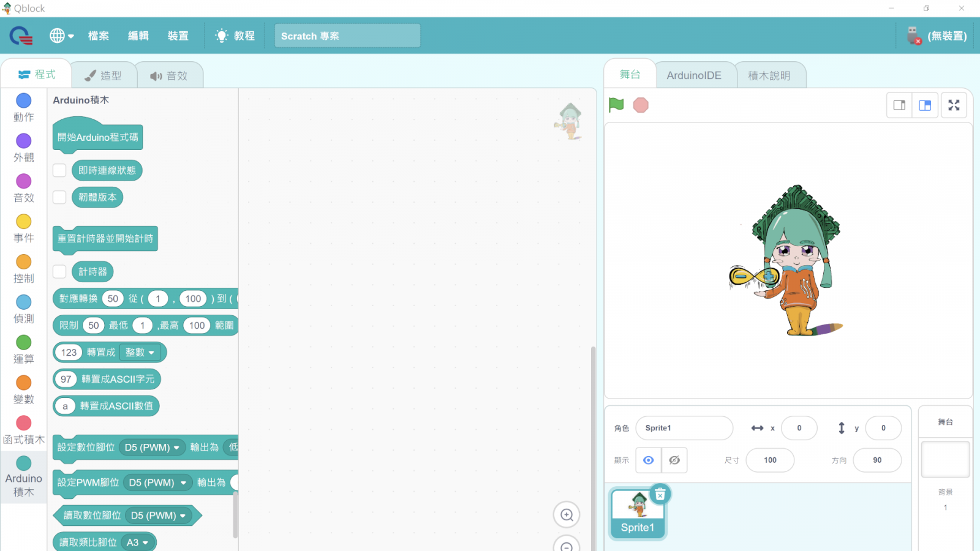This screenshot has width=980, height=551.
Task: Click the 尺寸 size field 100
Action: tap(770, 460)
